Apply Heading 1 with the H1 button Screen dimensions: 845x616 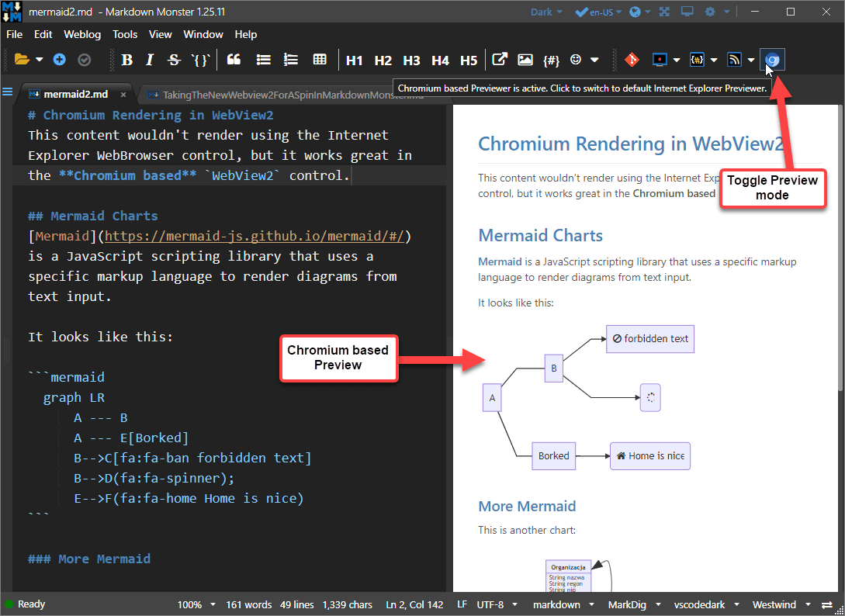354,61
